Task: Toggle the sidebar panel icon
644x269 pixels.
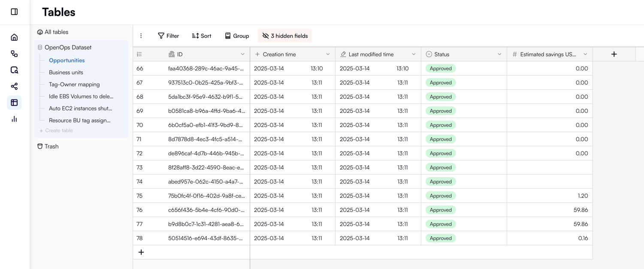Action: tap(14, 12)
